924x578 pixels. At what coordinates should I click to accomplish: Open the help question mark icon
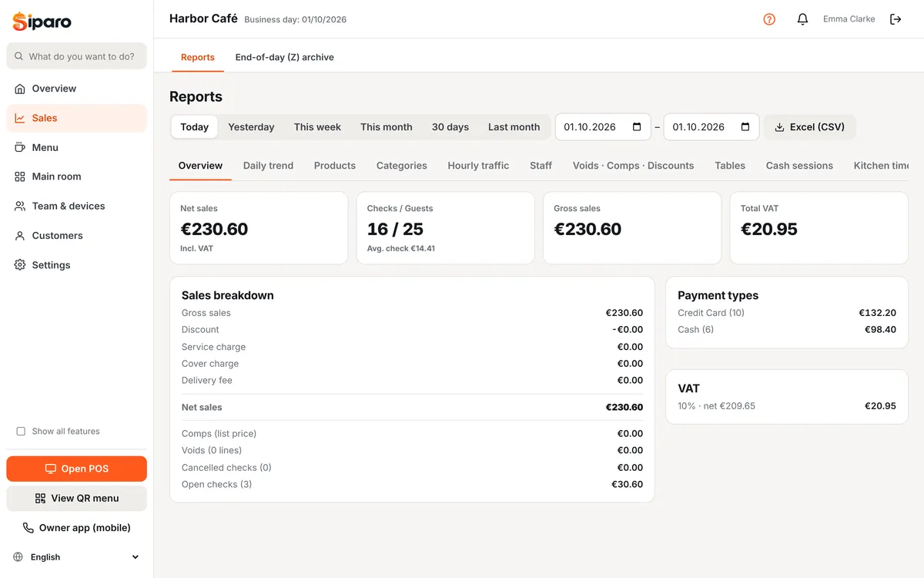(769, 19)
